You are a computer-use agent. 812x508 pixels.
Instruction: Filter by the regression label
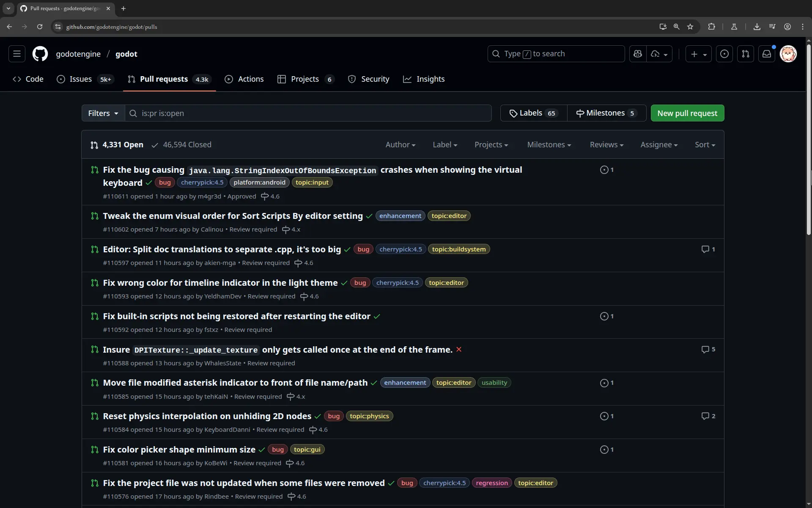492,483
